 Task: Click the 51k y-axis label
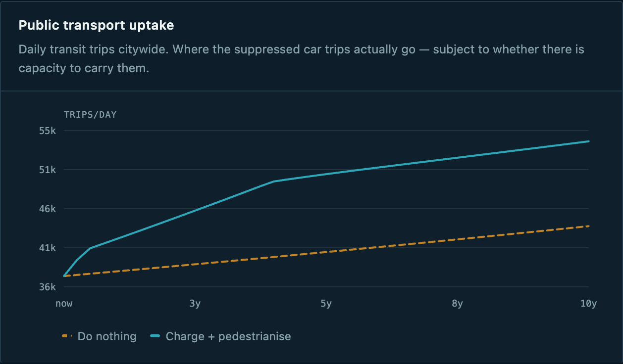47,170
